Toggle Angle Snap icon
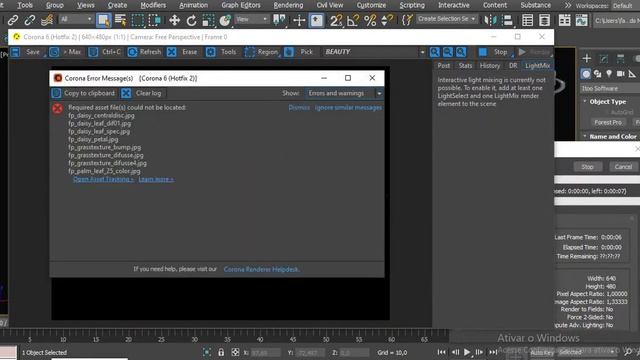The image size is (640, 360). (x=353, y=20)
